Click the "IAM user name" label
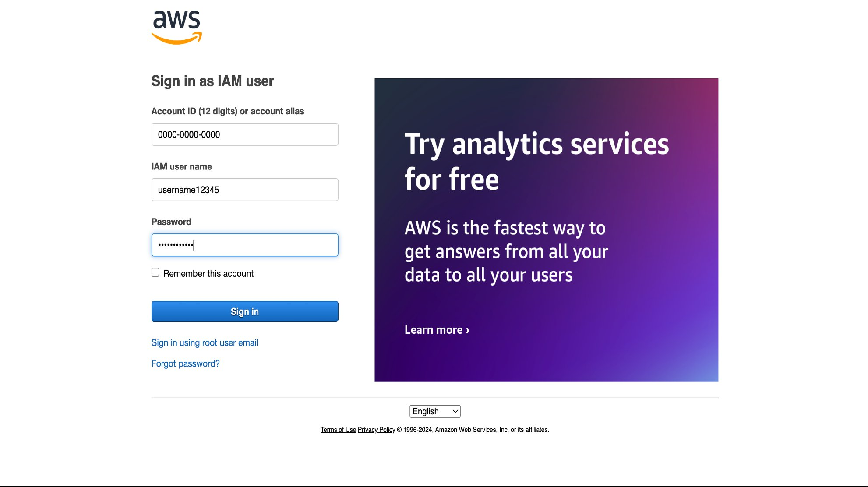868x487 pixels. pos(181,166)
